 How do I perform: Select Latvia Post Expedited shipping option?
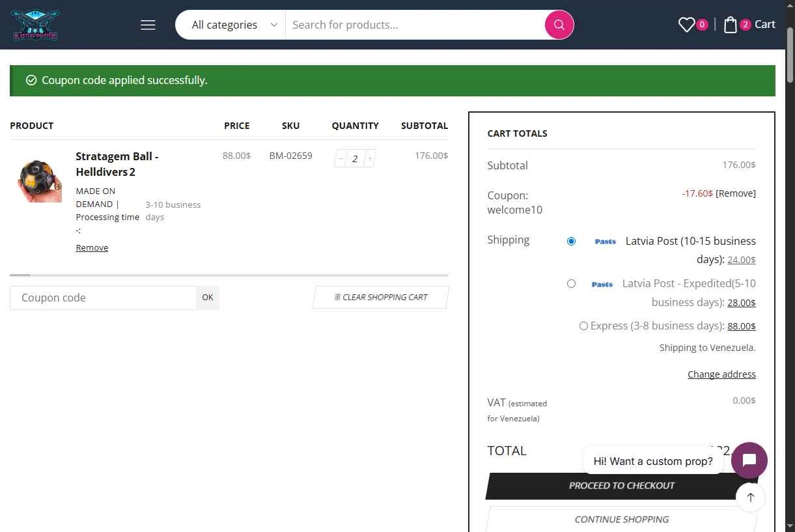click(571, 283)
